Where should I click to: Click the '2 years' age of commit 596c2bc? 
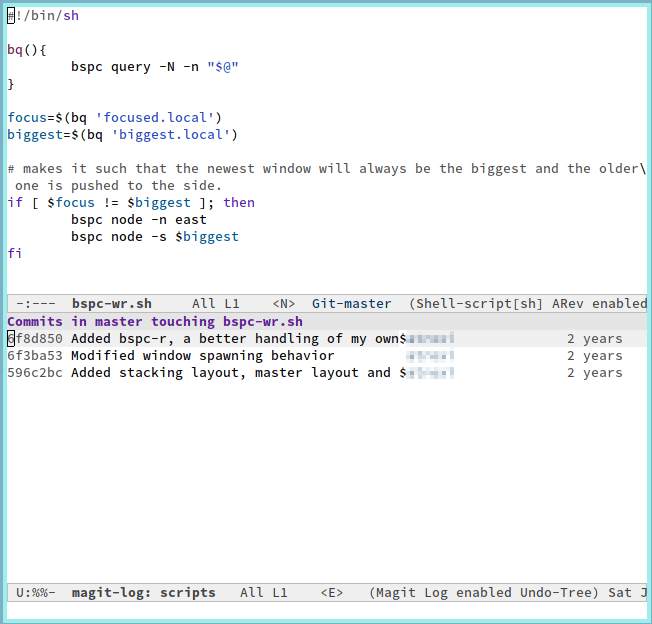[595, 373]
